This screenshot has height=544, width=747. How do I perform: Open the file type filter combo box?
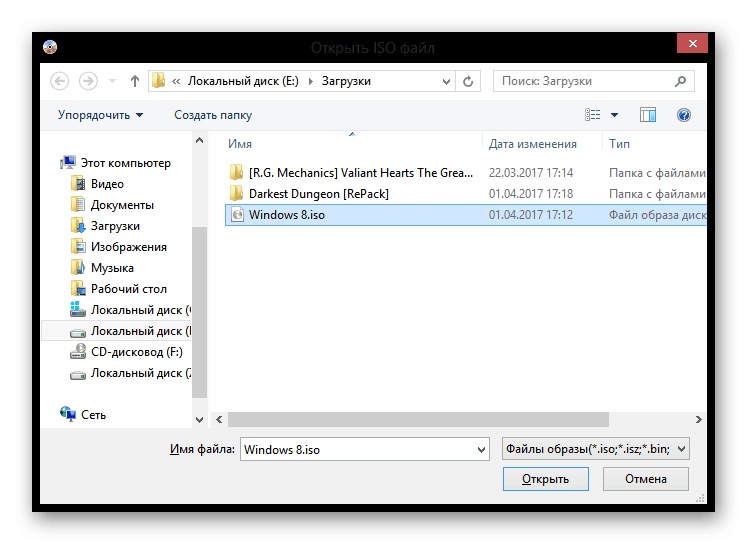pyautogui.click(x=594, y=450)
